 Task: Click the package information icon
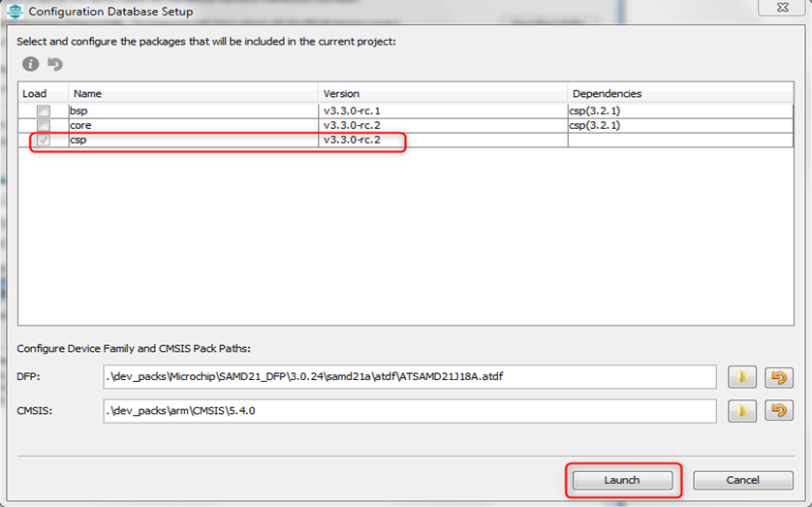tap(31, 64)
